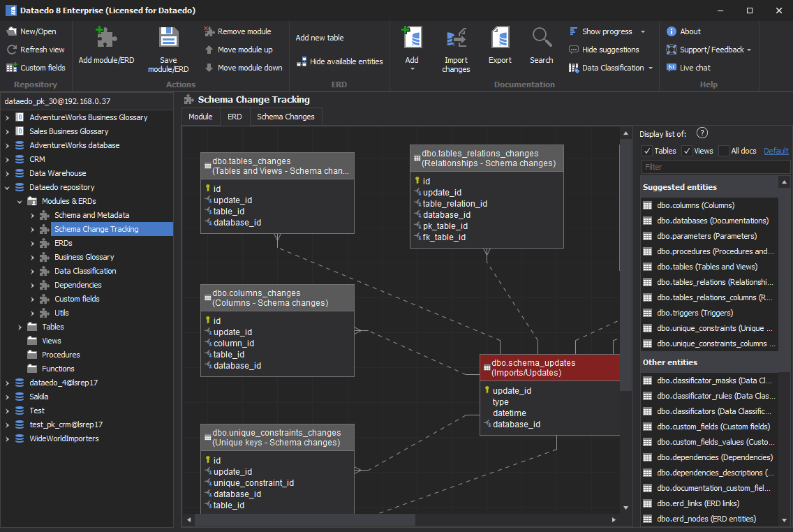This screenshot has height=532, width=793.
Task: Click the entity Filter input field
Action: pos(715,167)
